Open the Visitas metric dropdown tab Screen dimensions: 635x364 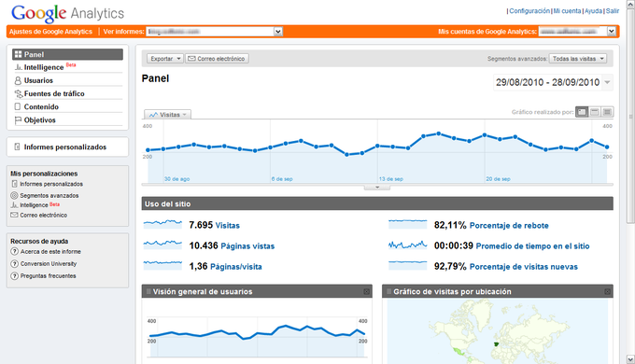coord(168,115)
